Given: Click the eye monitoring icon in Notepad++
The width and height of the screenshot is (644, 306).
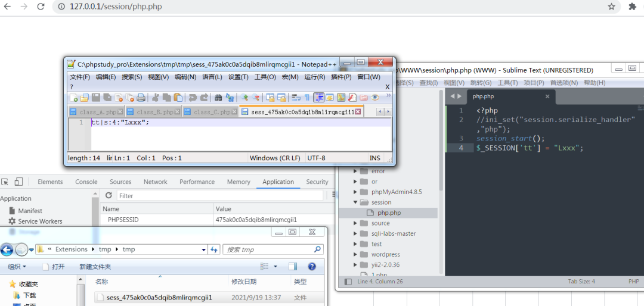Looking at the screenshot, I should (x=375, y=98).
